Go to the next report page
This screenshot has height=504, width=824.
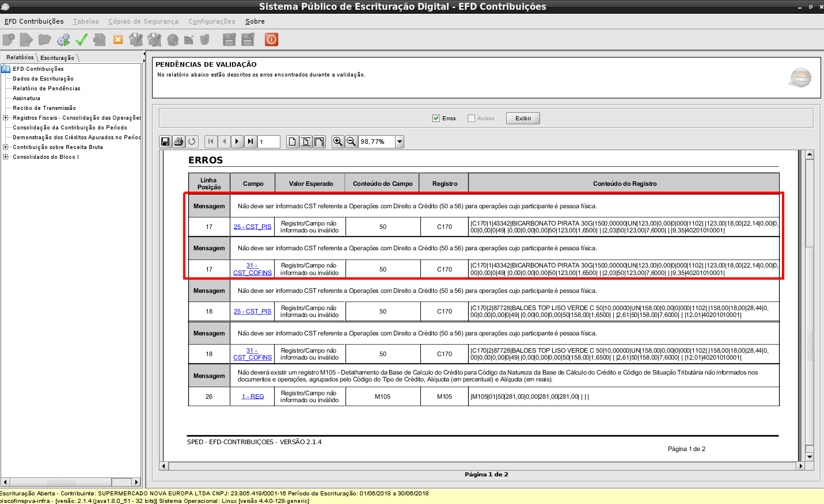[237, 142]
